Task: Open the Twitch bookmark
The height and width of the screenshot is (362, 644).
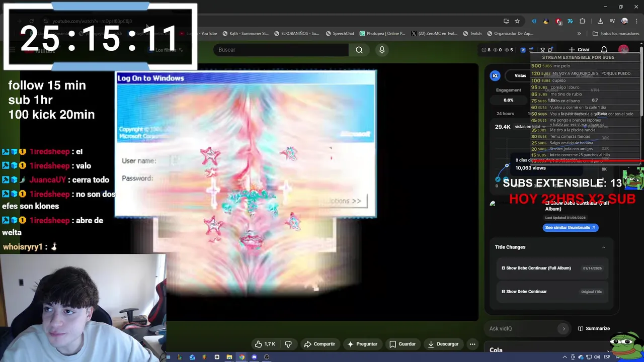Action: coord(472,34)
